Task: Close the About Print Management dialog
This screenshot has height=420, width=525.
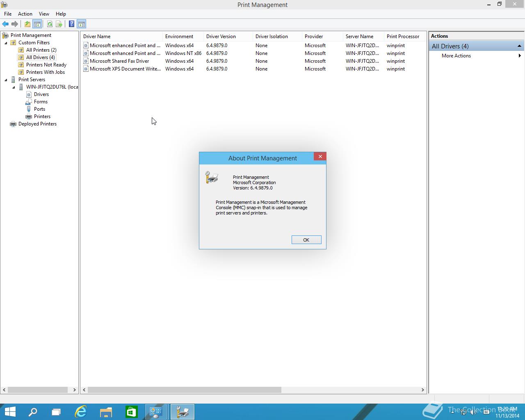Action: (x=320, y=156)
